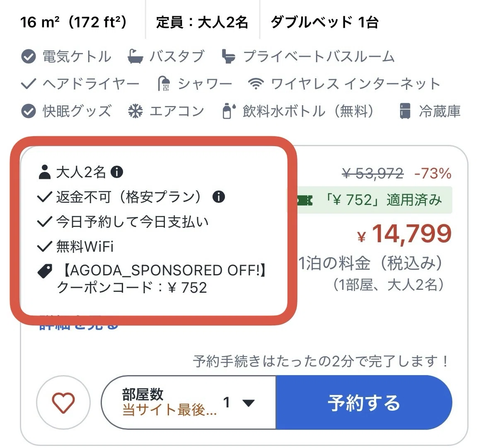Click the ¥14,799 price
Viewport: 488px width, 448px height.
pyautogui.click(x=405, y=234)
